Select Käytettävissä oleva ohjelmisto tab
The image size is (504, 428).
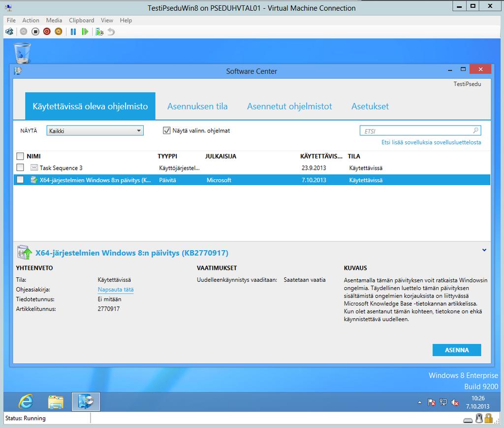click(x=91, y=106)
